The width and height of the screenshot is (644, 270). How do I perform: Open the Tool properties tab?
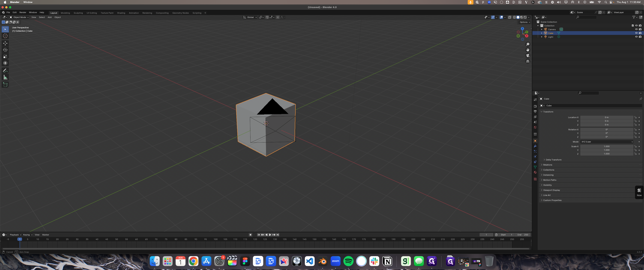(535, 100)
